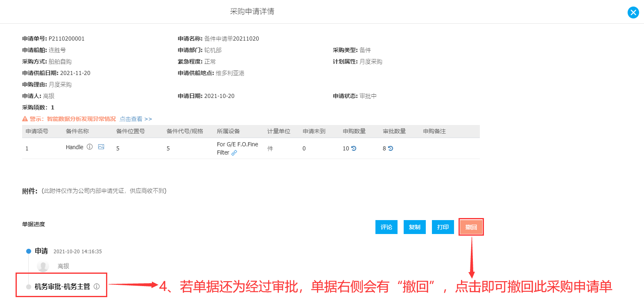
Task: Click the 打印 button
Action: click(x=443, y=227)
